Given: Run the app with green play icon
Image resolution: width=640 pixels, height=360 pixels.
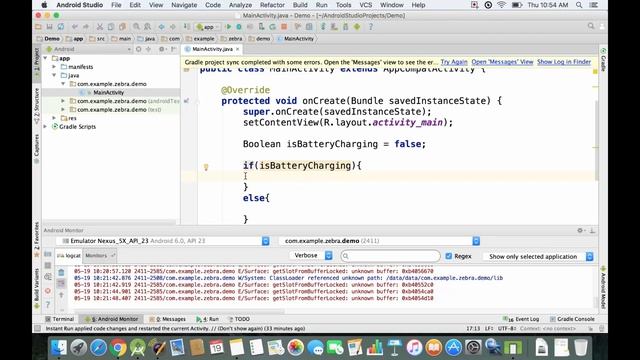Looking at the screenshot, I should (x=229, y=27).
